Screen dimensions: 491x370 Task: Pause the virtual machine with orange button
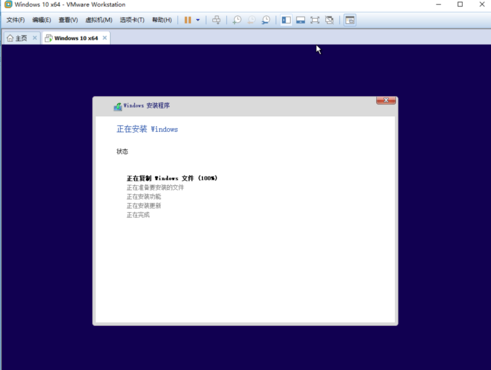pyautogui.click(x=188, y=20)
